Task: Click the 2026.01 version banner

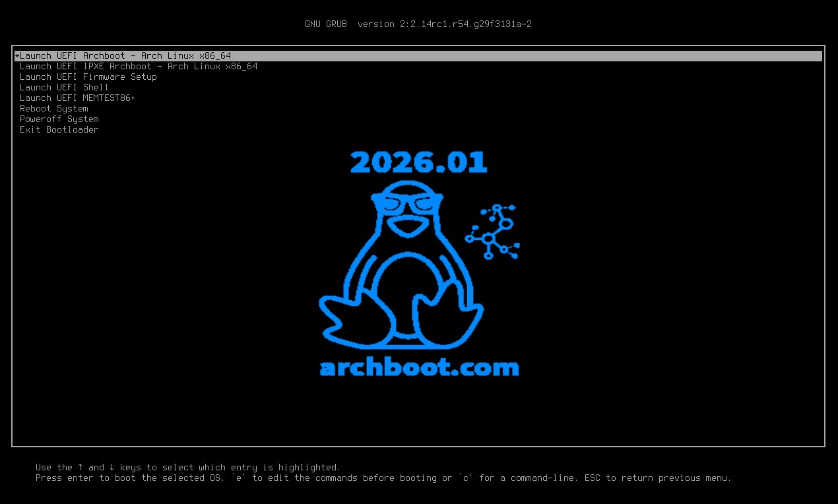Action: (418, 162)
